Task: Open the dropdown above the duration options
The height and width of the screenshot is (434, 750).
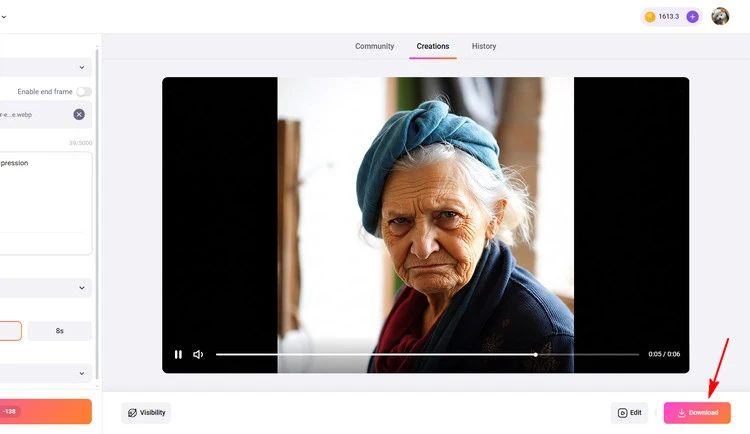Action: 81,288
